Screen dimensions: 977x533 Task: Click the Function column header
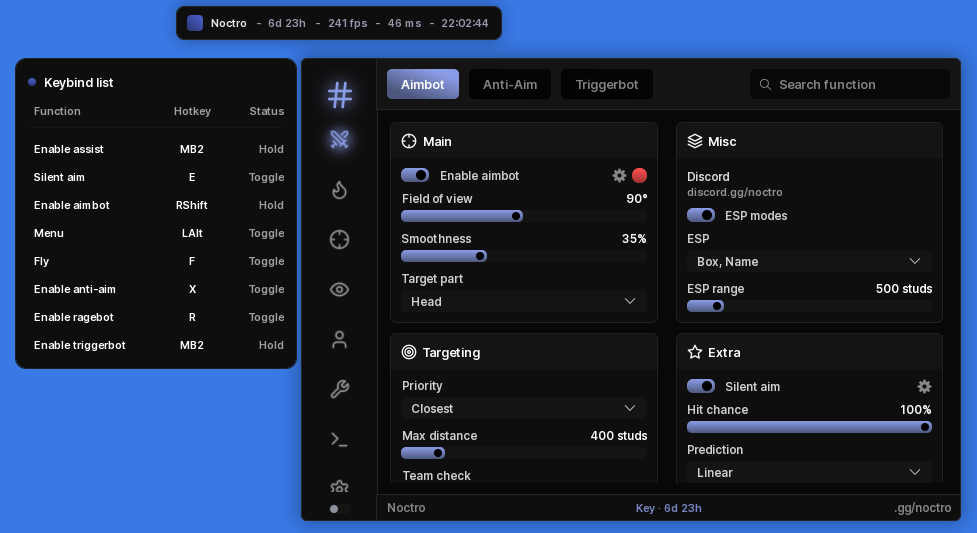point(57,111)
